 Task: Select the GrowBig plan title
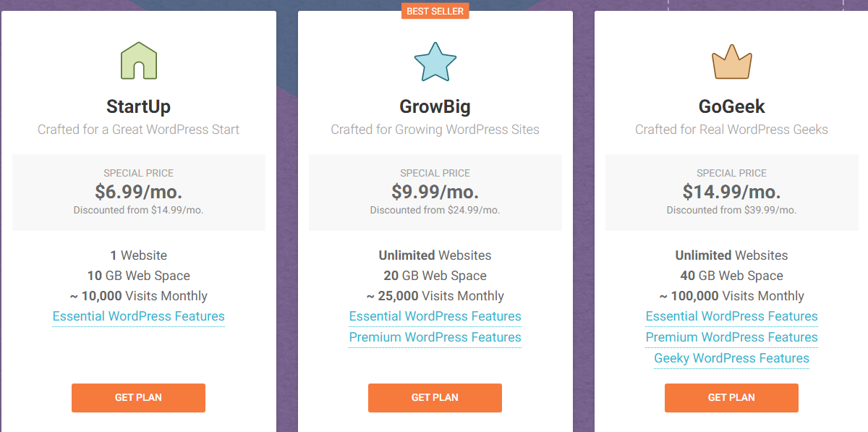click(435, 106)
